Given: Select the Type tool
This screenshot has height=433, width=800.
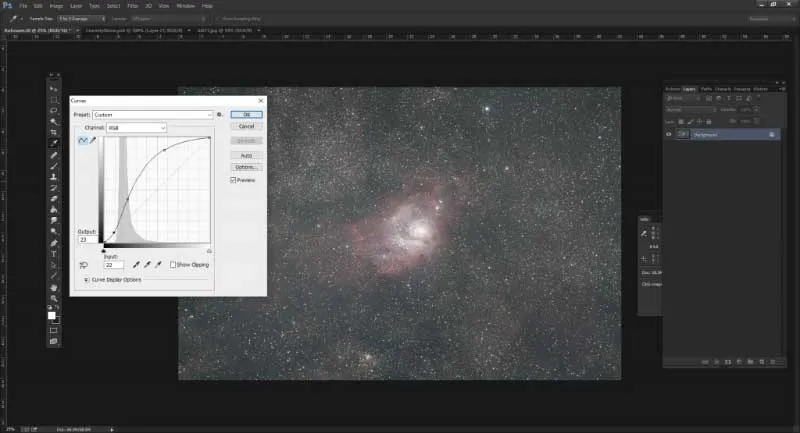Looking at the screenshot, I should [54, 254].
